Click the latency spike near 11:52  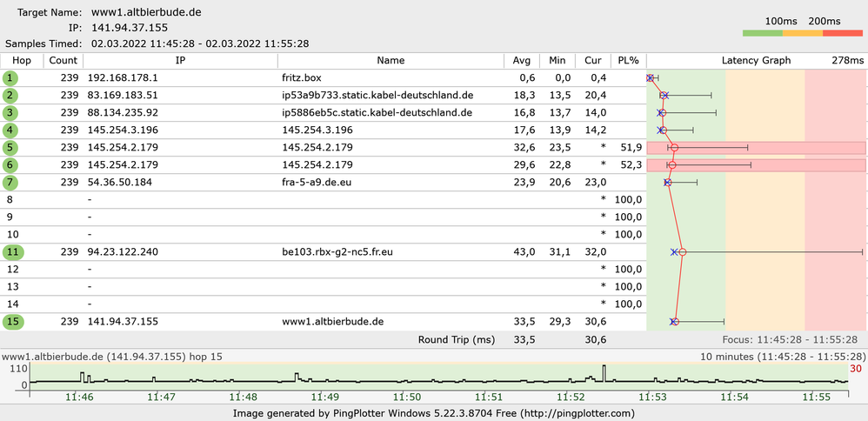click(x=604, y=373)
